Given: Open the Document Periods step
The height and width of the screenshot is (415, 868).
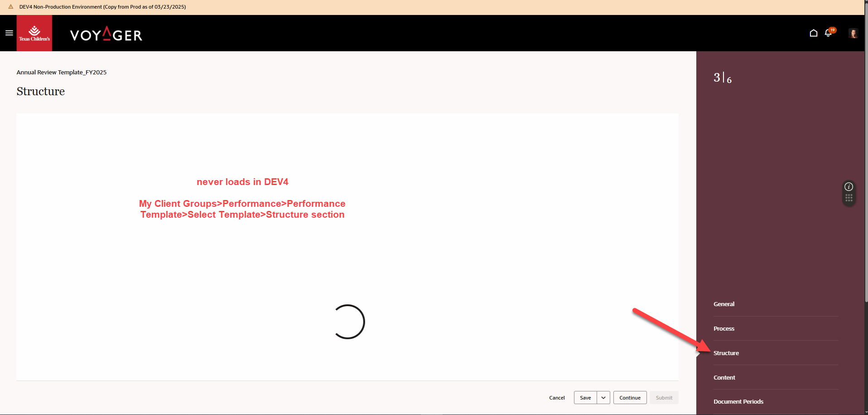Looking at the screenshot, I should [738, 401].
